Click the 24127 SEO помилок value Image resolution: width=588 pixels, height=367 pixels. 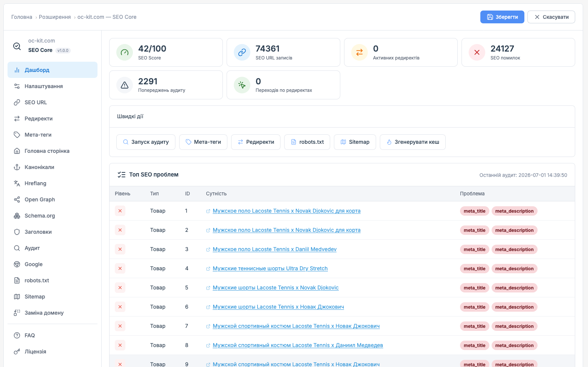pyautogui.click(x=502, y=49)
